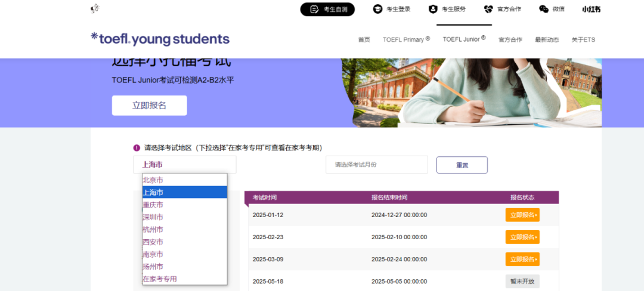Open the 小红书 link
Screen dimensions: 644x291
[591, 9]
